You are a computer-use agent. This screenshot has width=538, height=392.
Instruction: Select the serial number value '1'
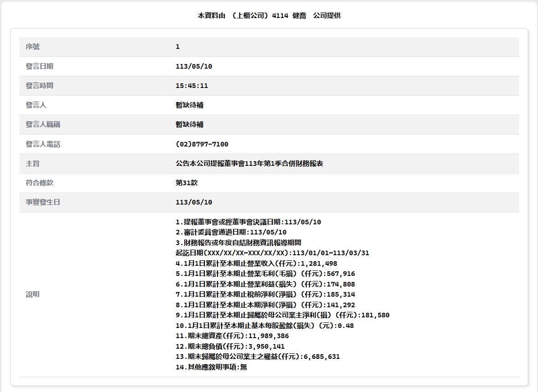tap(178, 47)
